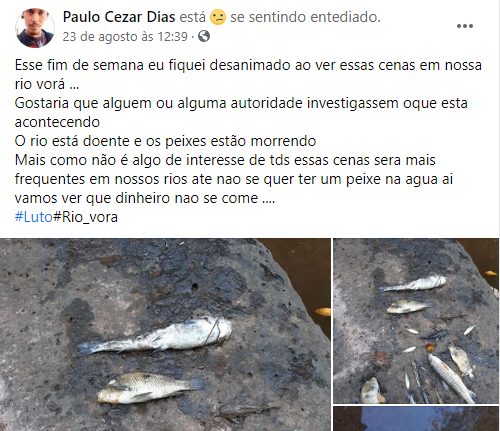Click the line starting 'Mais como não é algo'
The image size is (500, 431).
(x=225, y=160)
